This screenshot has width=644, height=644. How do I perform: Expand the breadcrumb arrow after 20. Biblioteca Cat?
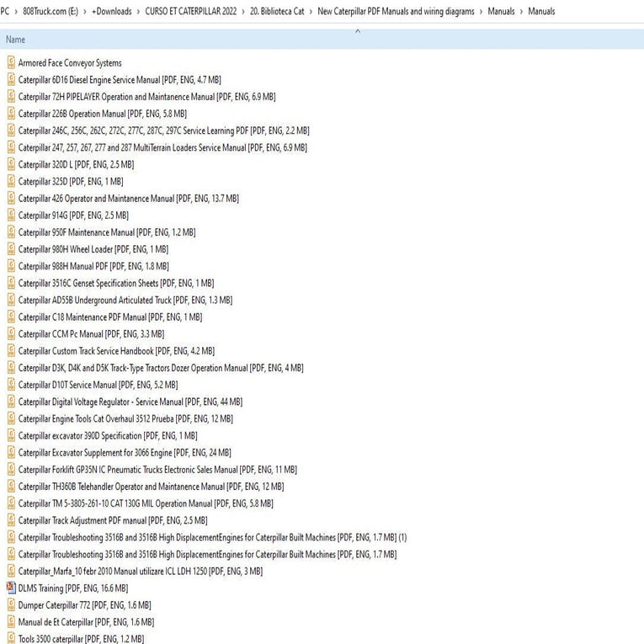tap(311, 12)
